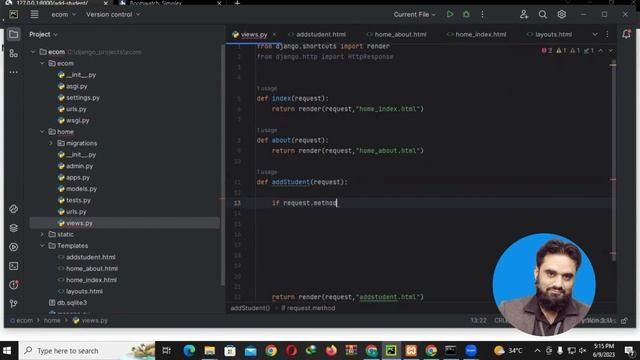The image size is (640, 360).
Task: Open Firefox from the taskbar
Action: (331, 350)
